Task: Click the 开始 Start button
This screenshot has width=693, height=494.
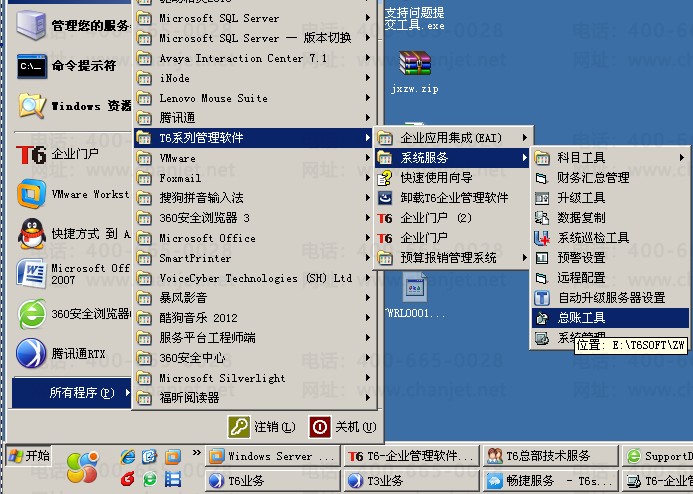Action: click(29, 456)
